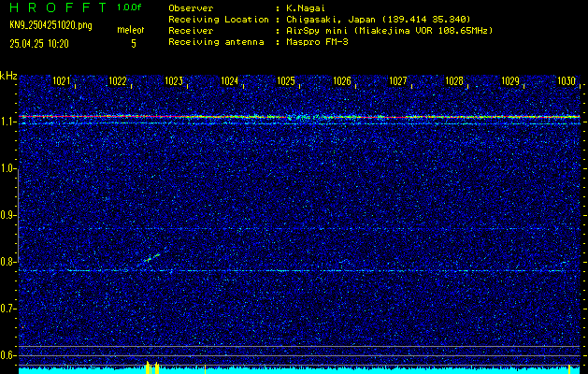Click the Observer label
The image size is (588, 374).
click(x=191, y=8)
